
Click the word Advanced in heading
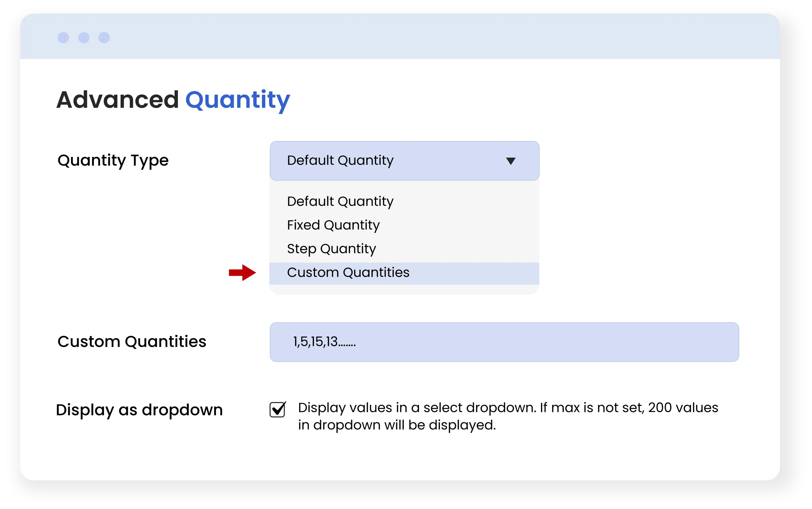pyautogui.click(x=117, y=100)
